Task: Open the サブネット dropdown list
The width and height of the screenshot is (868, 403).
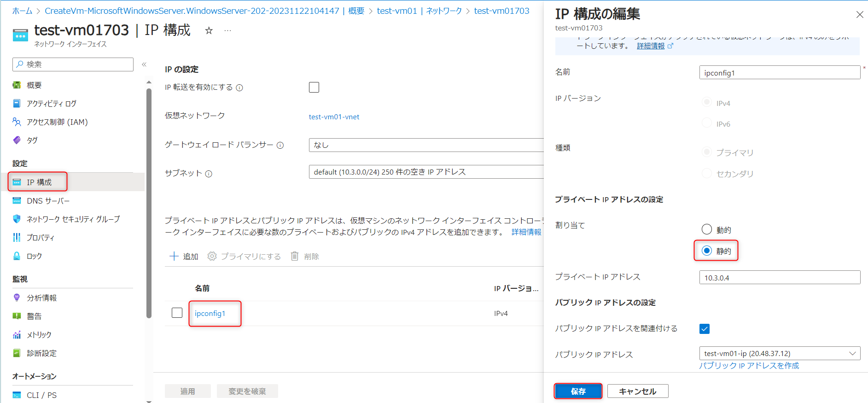Action: point(426,172)
